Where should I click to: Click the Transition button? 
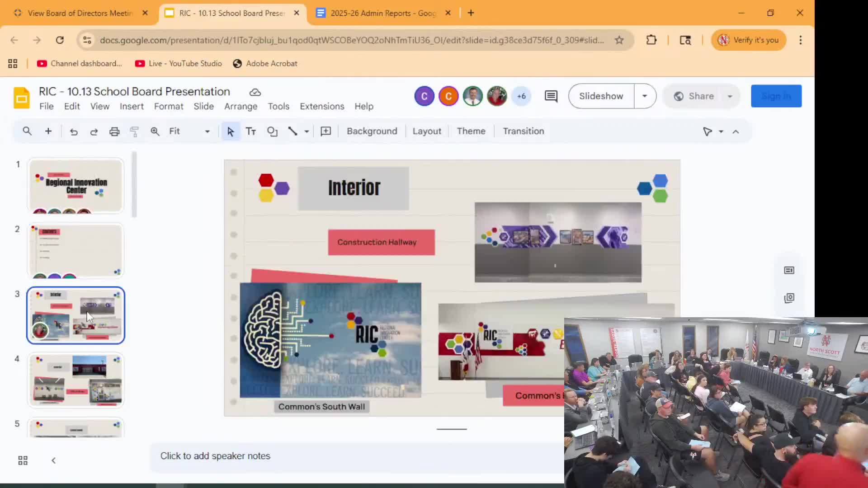(523, 131)
